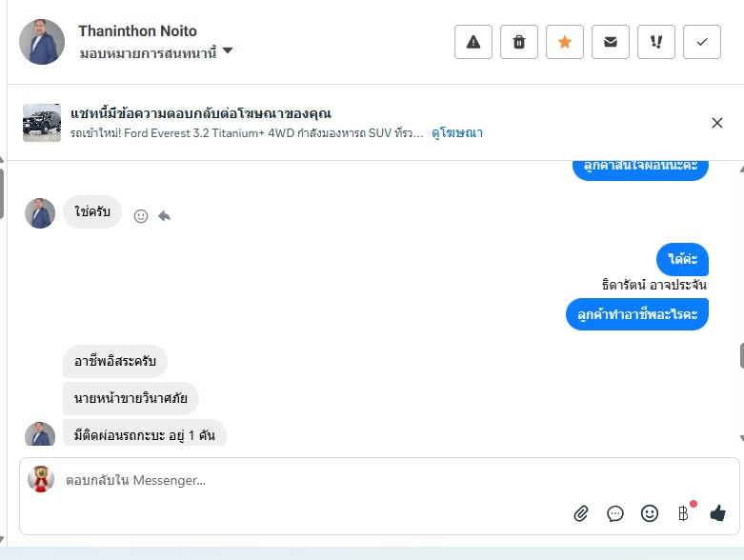Send a thumbs-up like
The height and width of the screenshot is (560, 744).
717,513
